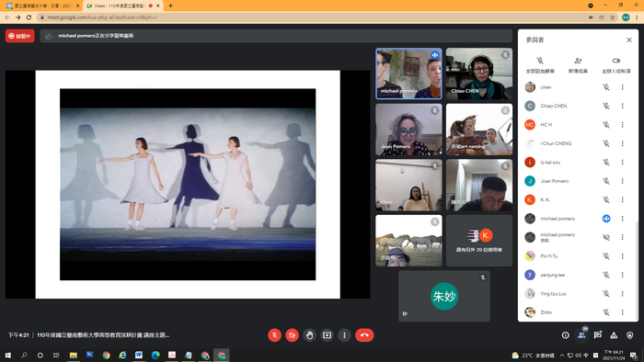Screen dimensions: 644x362
Task: Open Chrome three-dot menu
Action: pyautogui.click(x=637, y=17)
